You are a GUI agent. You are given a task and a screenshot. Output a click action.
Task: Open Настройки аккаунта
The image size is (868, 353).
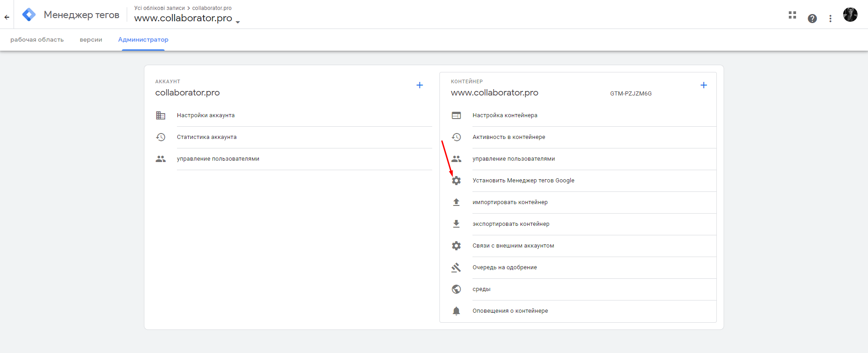point(205,115)
